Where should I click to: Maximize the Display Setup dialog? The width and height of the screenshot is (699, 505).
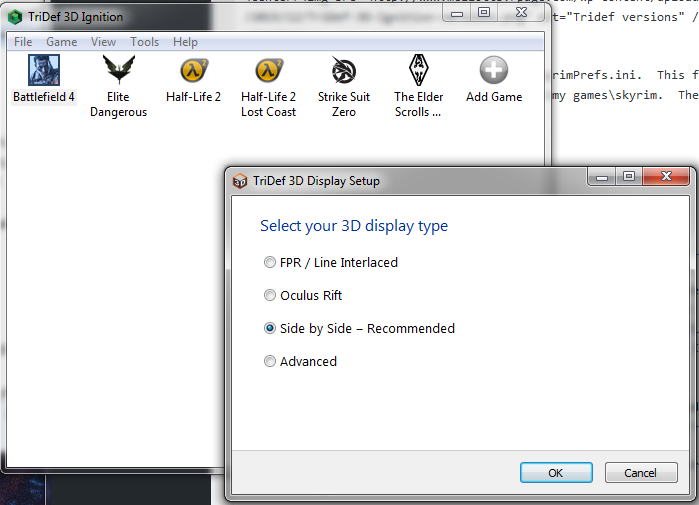click(629, 177)
